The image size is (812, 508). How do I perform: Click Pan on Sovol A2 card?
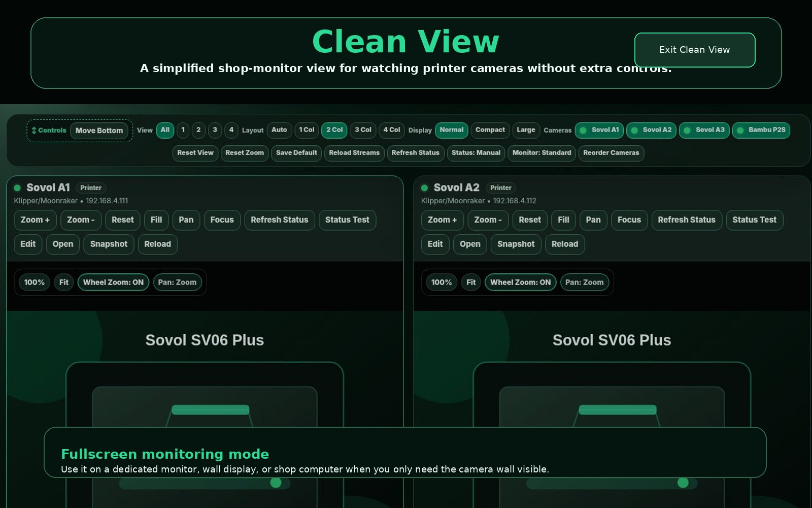click(x=593, y=220)
